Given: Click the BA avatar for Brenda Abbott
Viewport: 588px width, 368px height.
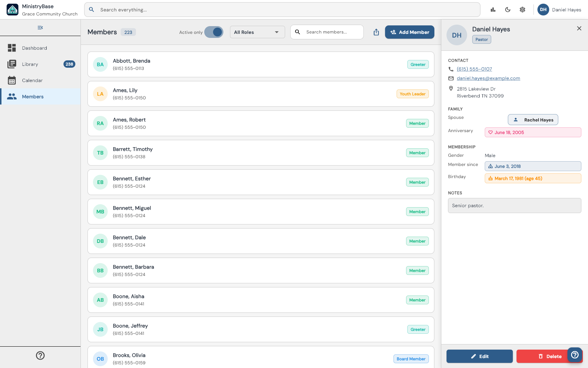Looking at the screenshot, I should 100,64.
